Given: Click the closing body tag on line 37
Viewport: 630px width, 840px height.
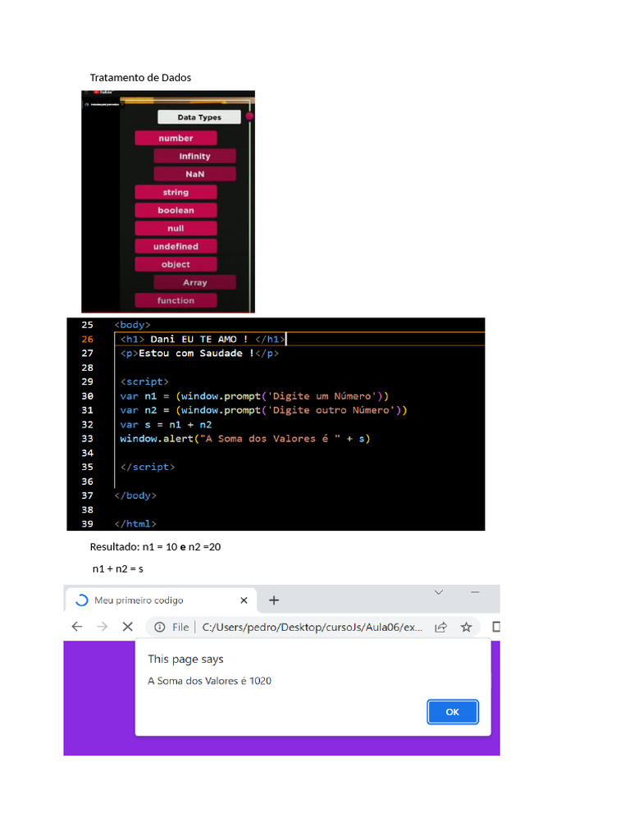Looking at the screenshot, I should click(135, 495).
